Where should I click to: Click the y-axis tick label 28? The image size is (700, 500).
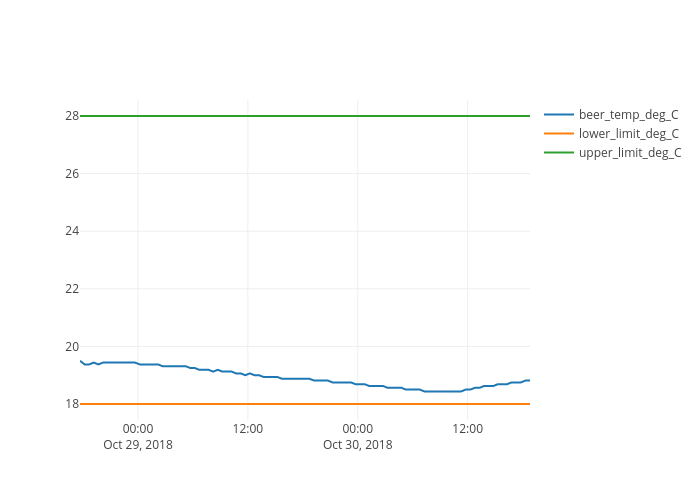(x=72, y=116)
